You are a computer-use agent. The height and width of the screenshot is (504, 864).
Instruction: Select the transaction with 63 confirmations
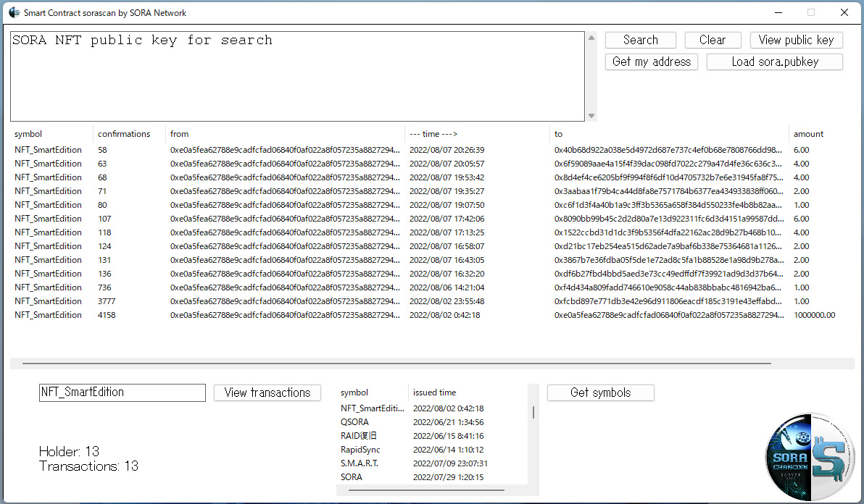[x=432, y=164]
